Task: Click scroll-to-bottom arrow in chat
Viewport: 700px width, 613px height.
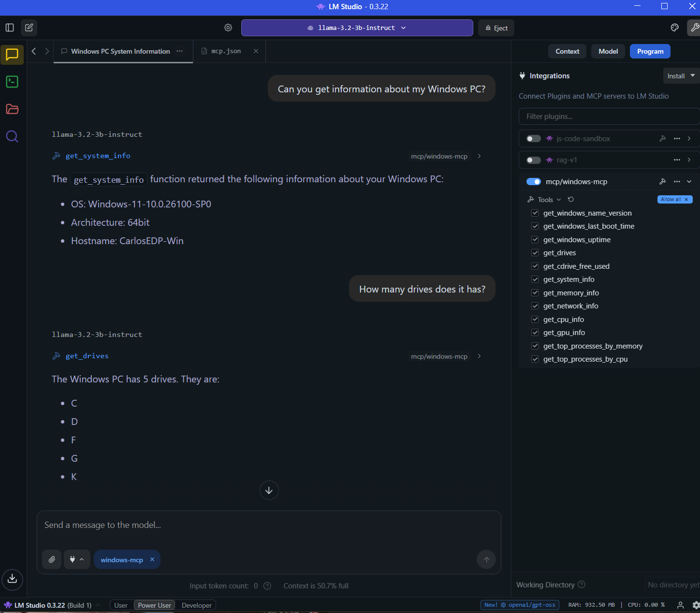Action: click(x=269, y=490)
